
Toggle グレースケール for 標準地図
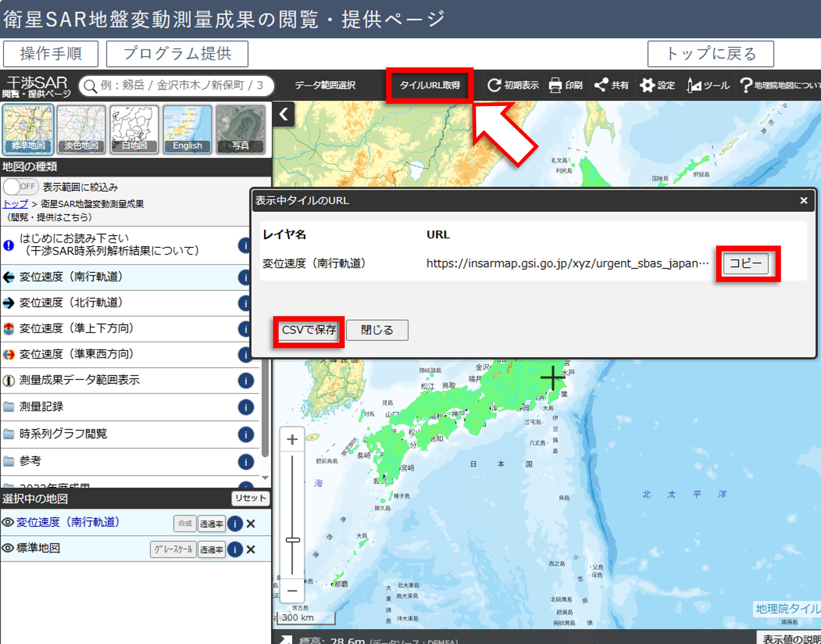[x=174, y=549]
